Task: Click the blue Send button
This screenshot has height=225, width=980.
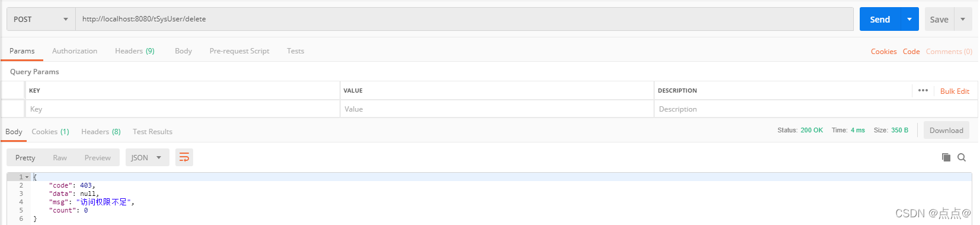Action: tap(880, 19)
